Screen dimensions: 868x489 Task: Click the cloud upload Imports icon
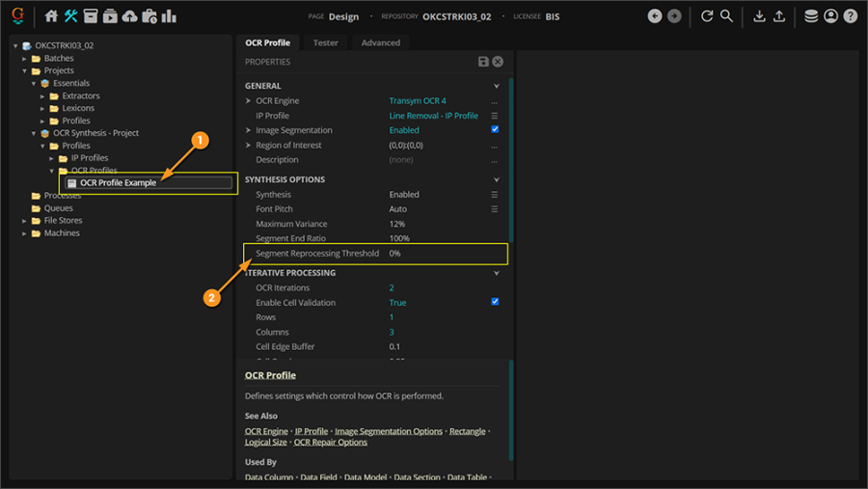point(129,16)
